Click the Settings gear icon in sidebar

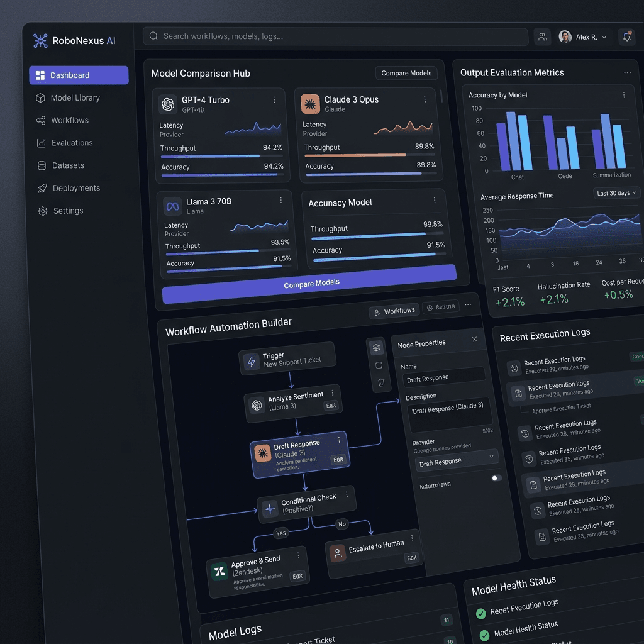43,211
